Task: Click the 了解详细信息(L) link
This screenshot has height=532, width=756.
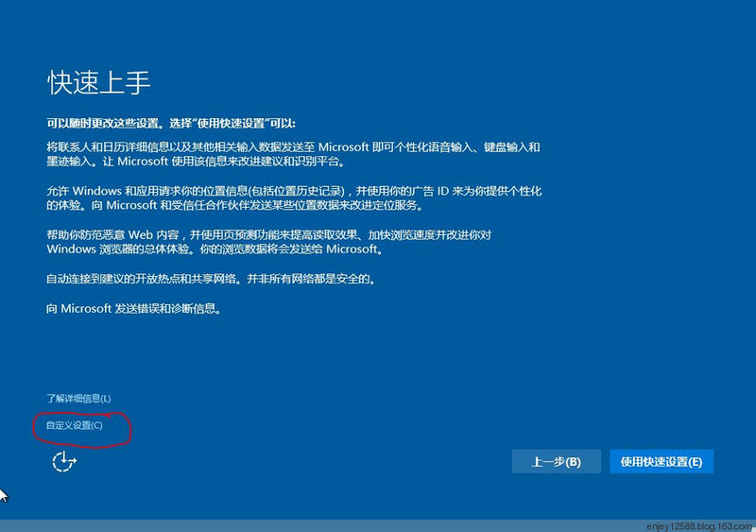Action: (x=78, y=399)
